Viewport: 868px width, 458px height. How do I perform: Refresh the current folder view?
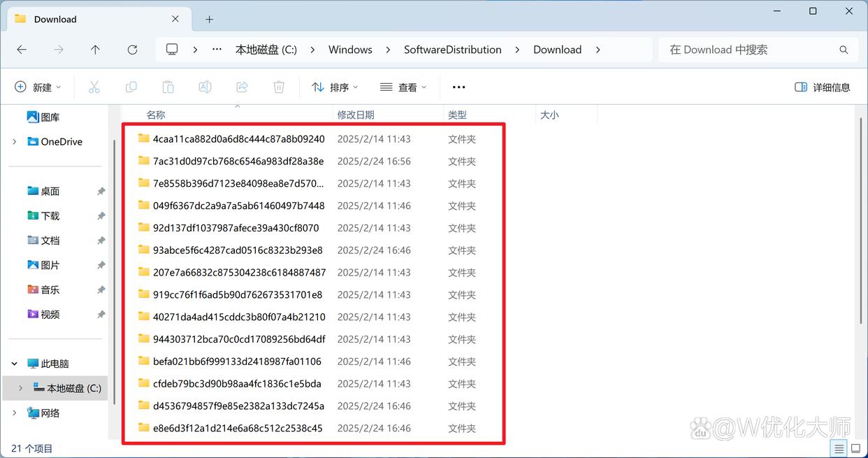[132, 50]
